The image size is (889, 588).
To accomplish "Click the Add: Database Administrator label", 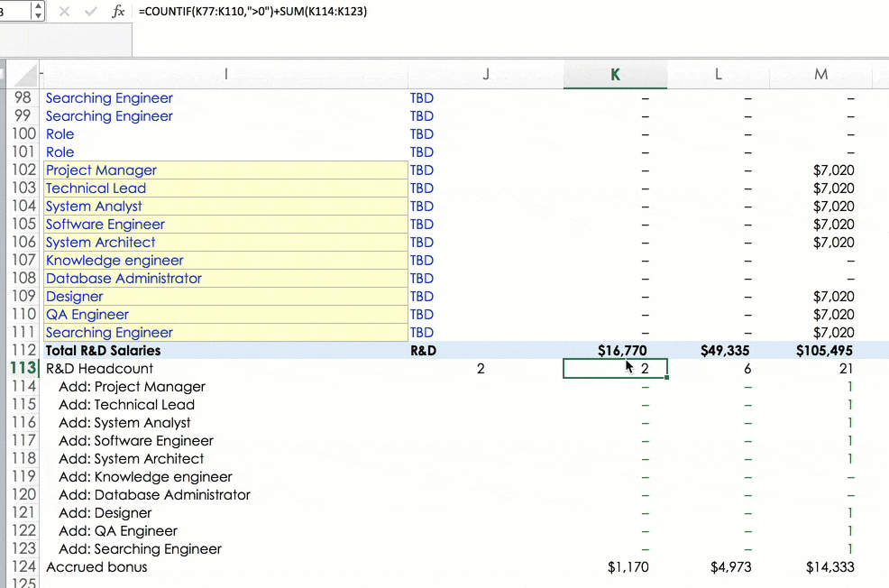I will 154,495.
